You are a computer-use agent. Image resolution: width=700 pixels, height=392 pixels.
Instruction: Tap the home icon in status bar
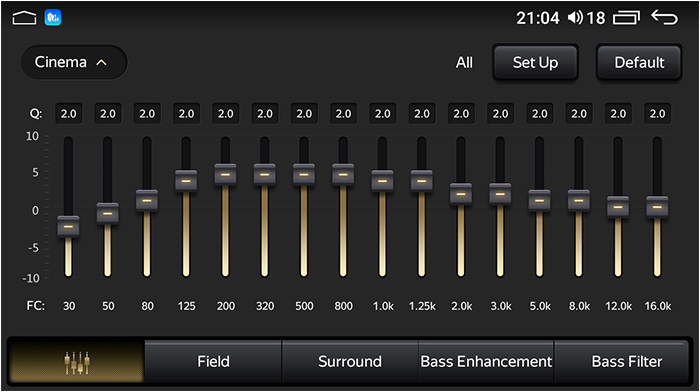[x=24, y=18]
